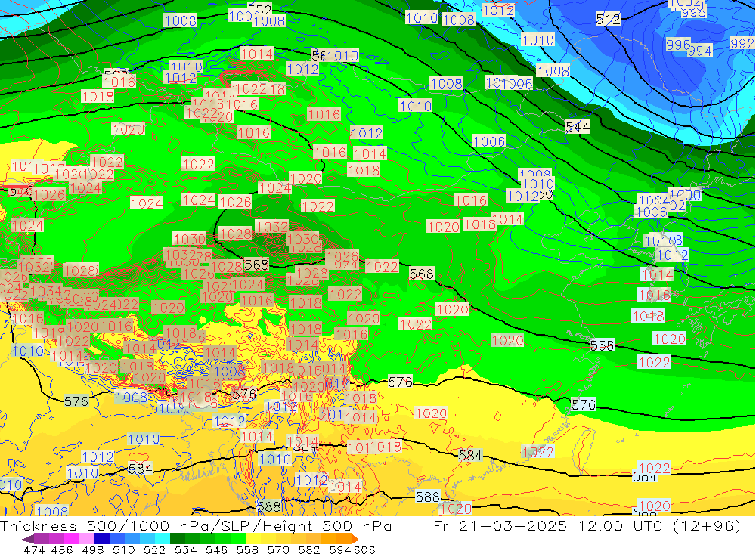The width and height of the screenshot is (756, 554).
Task: Click the '594' legend scale value
Action: 340,549
